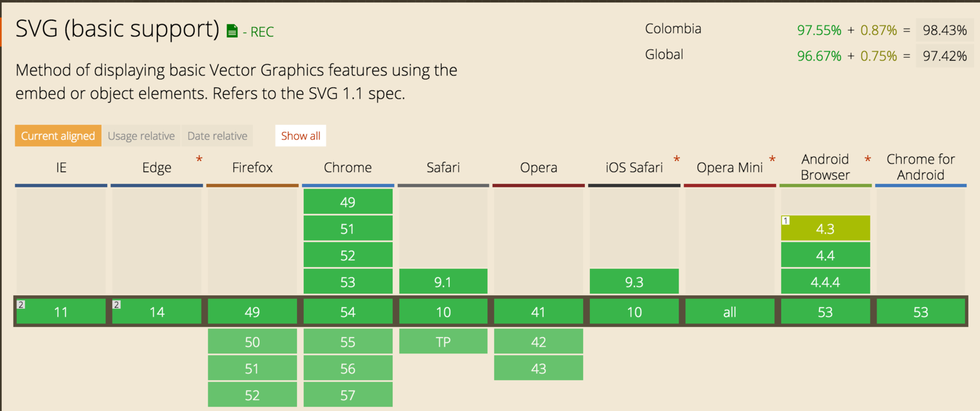Click the Firefox 52 version cell
980x411 pixels.
tap(252, 395)
